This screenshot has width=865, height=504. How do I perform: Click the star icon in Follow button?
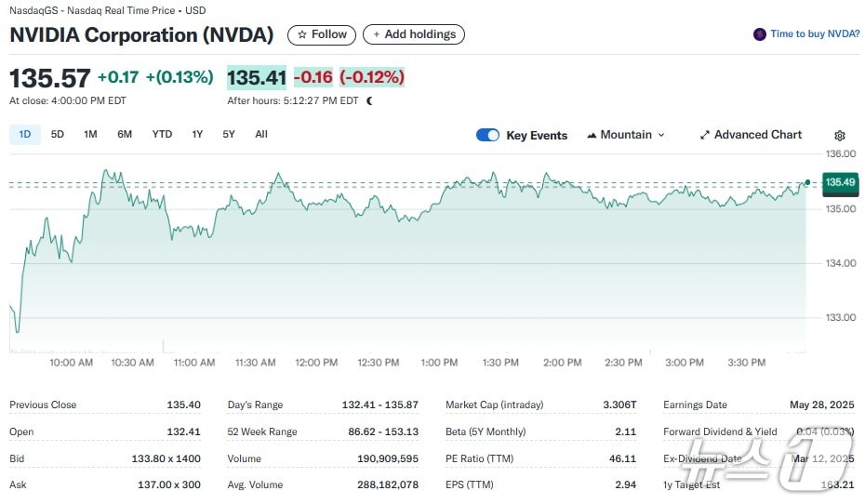[301, 34]
